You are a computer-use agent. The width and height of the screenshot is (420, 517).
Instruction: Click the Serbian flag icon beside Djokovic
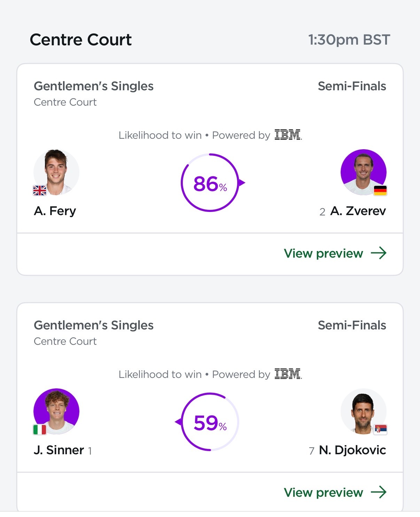pyautogui.click(x=380, y=429)
